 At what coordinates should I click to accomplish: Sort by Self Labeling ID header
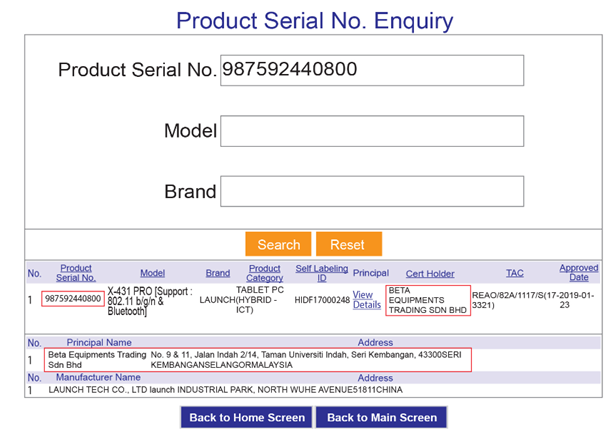[x=322, y=273]
